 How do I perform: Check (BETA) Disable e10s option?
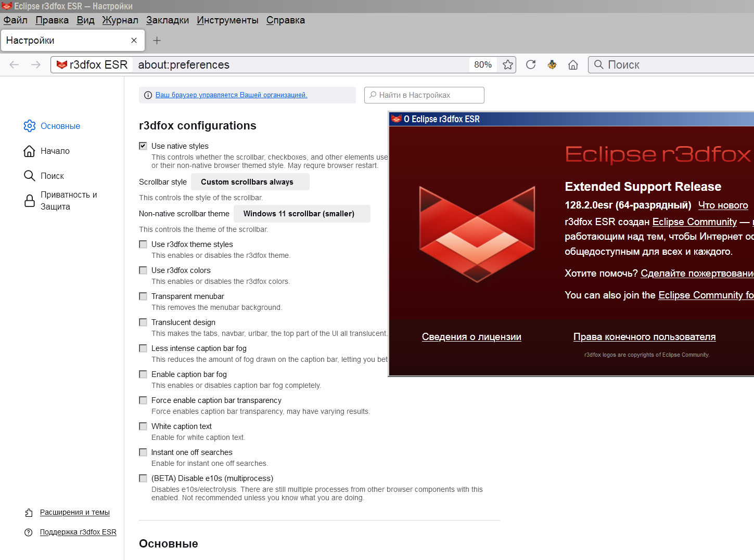[x=143, y=478]
